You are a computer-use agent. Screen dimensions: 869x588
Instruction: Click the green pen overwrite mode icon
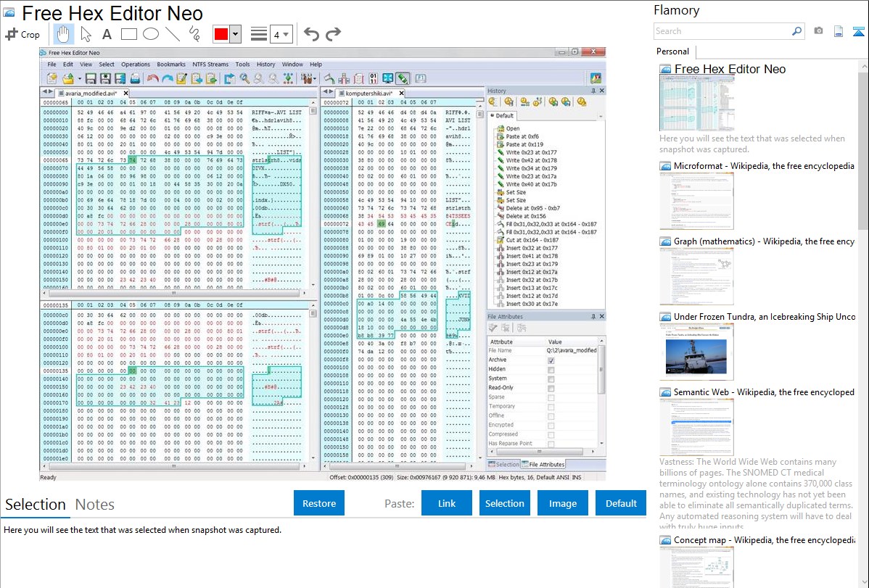[x=403, y=79]
